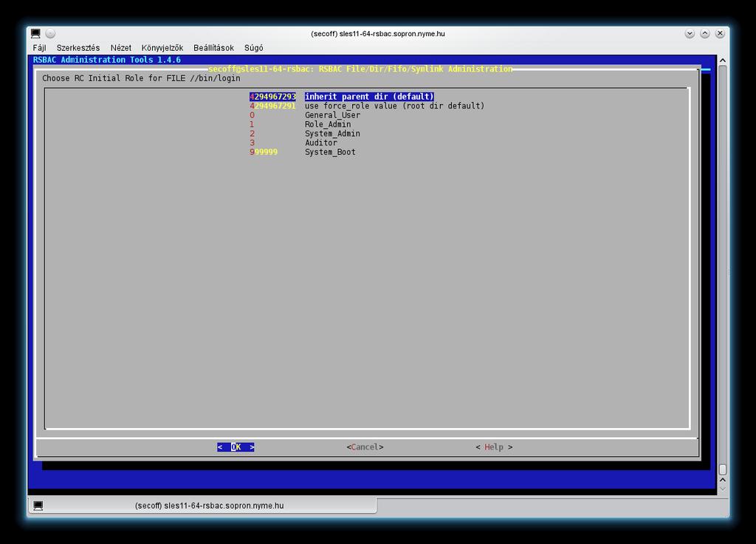The height and width of the screenshot is (544, 756).
Task: Open Help for the role dialog
Action: pyautogui.click(x=494, y=447)
